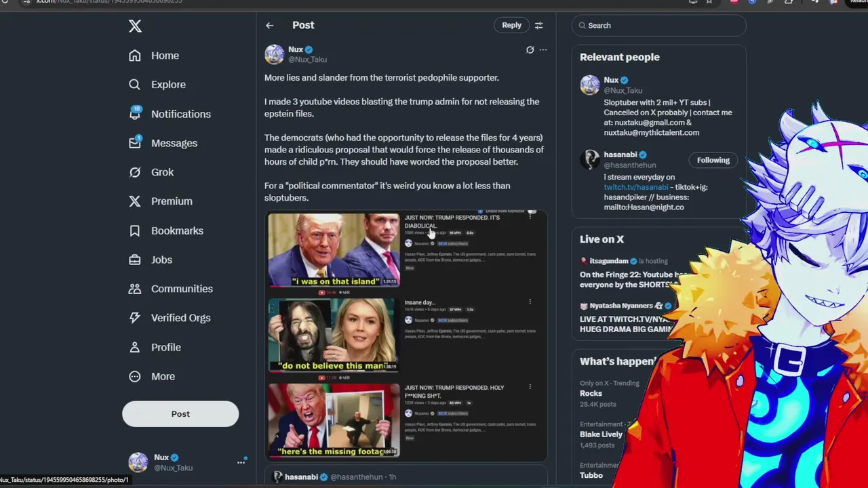Open account menu dots beside Nux
This screenshot has height=488, width=868.
point(241,462)
